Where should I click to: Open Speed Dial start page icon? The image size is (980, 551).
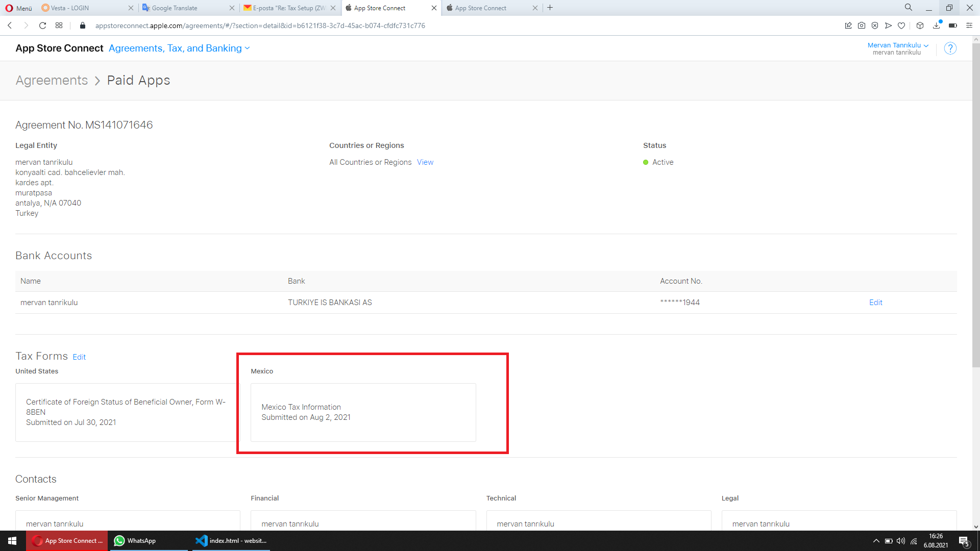point(59,26)
